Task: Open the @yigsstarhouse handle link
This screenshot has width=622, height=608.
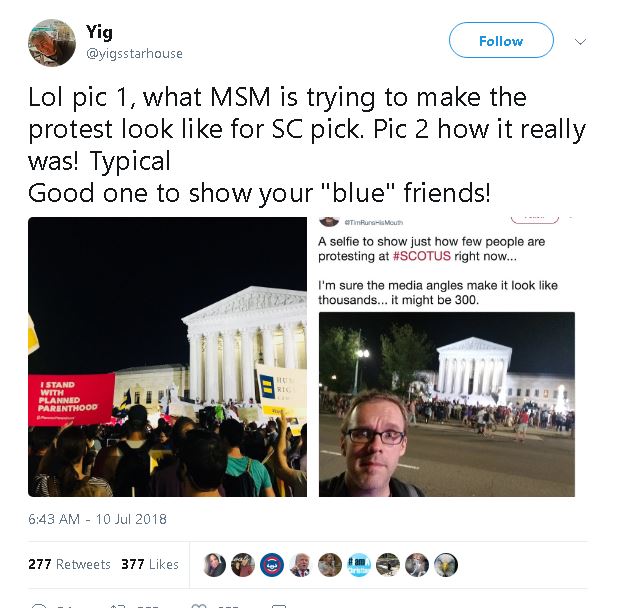Action: [134, 54]
